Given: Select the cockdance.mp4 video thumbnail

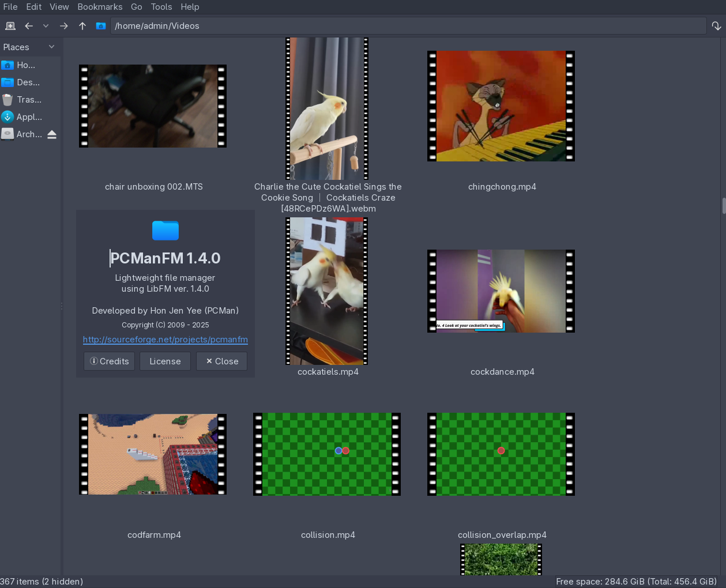Looking at the screenshot, I should tap(501, 291).
